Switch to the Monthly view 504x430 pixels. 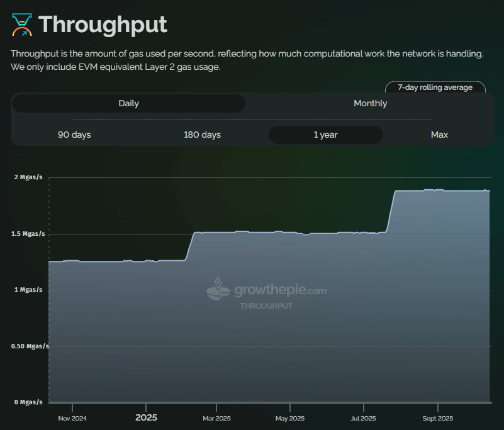pos(370,103)
